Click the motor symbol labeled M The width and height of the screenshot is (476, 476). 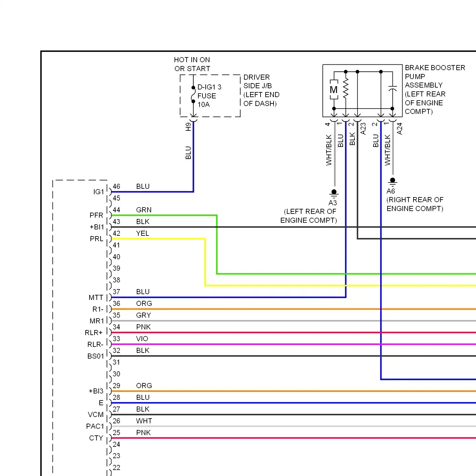click(x=334, y=89)
